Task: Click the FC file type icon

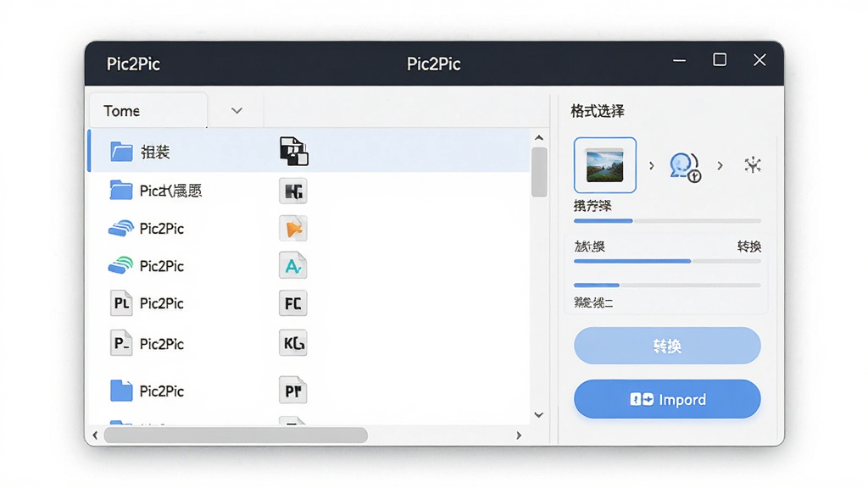Action: tap(292, 303)
